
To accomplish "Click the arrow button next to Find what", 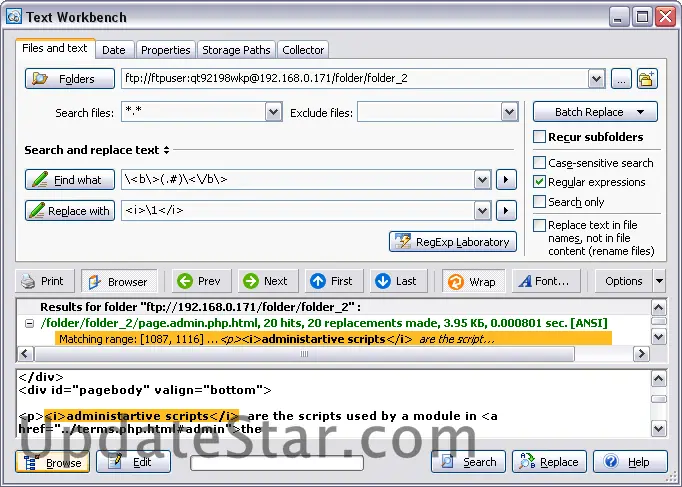I will 506,180.
